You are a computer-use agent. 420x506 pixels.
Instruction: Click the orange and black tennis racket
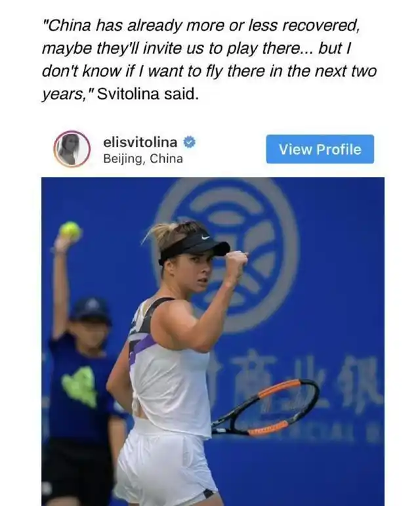click(265, 408)
